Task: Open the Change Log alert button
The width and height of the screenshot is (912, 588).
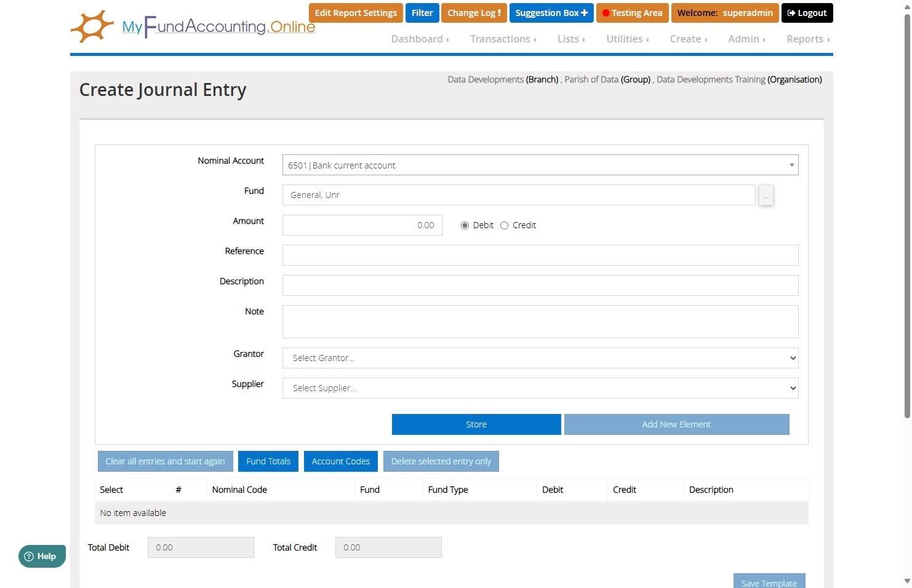Action: [x=473, y=13]
